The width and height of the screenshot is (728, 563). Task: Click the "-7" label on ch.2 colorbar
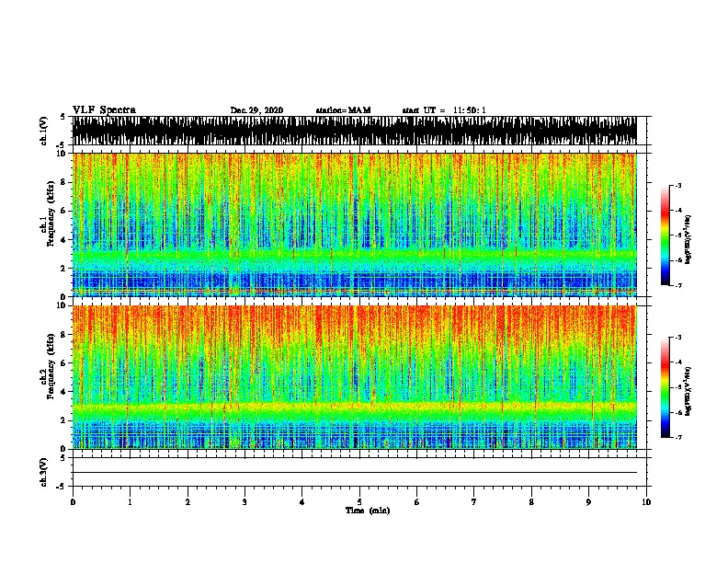coord(678,438)
